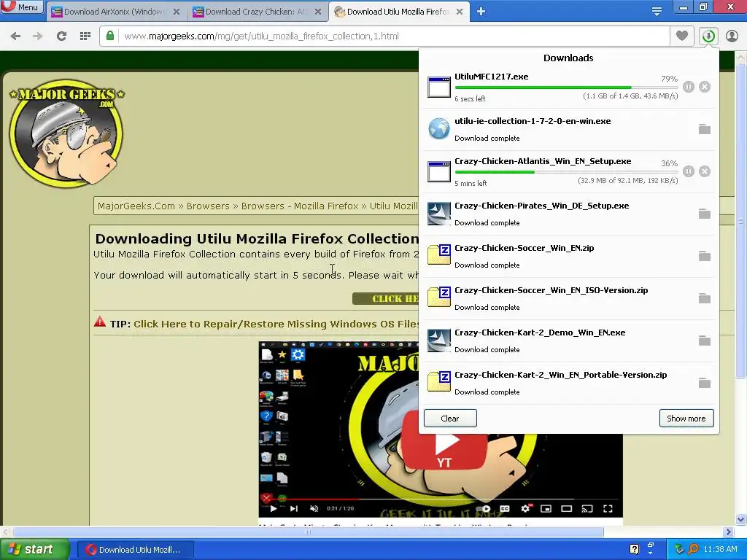Cast the video to device
Image resolution: width=747 pixels, height=560 pixels.
tap(587, 508)
